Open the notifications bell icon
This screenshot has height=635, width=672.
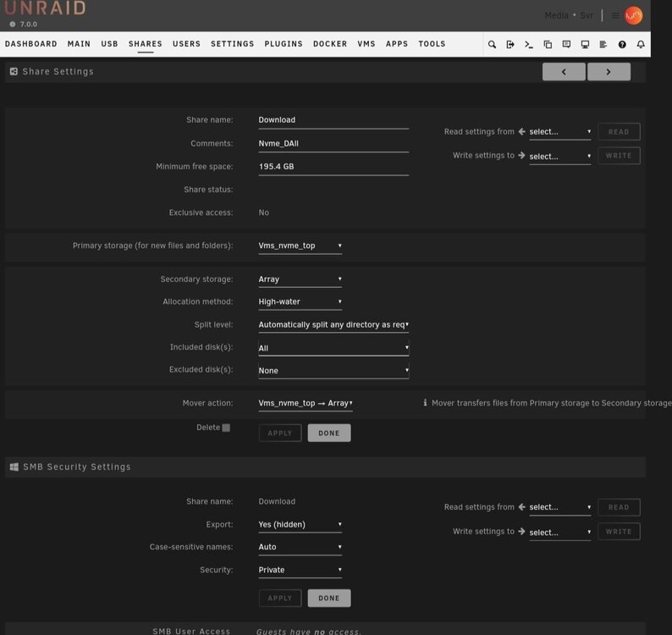click(x=641, y=44)
